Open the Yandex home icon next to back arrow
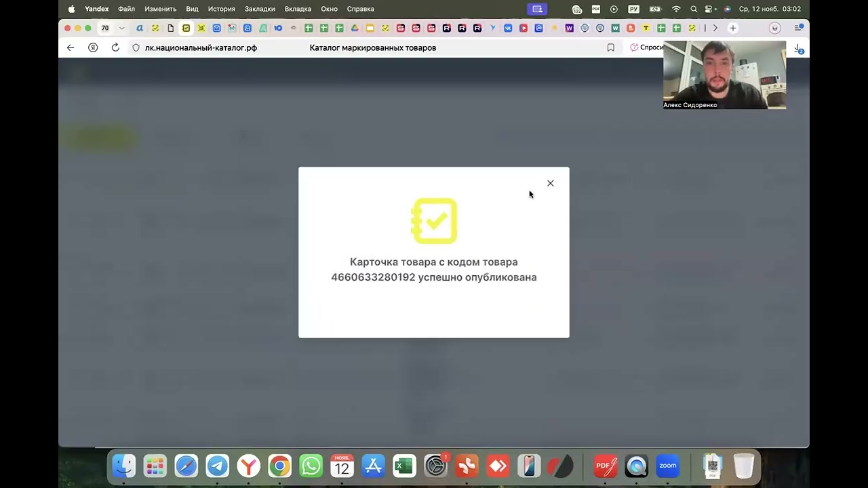 point(93,47)
